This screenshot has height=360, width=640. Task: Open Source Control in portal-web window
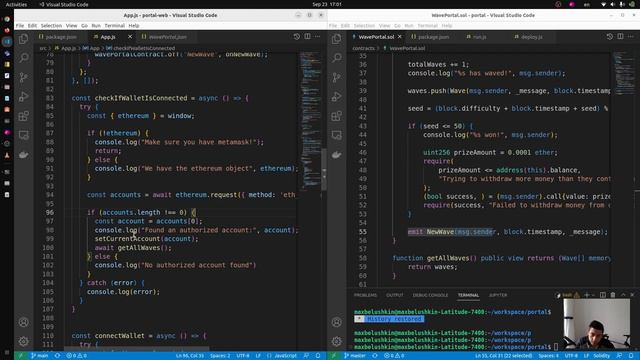[24, 77]
